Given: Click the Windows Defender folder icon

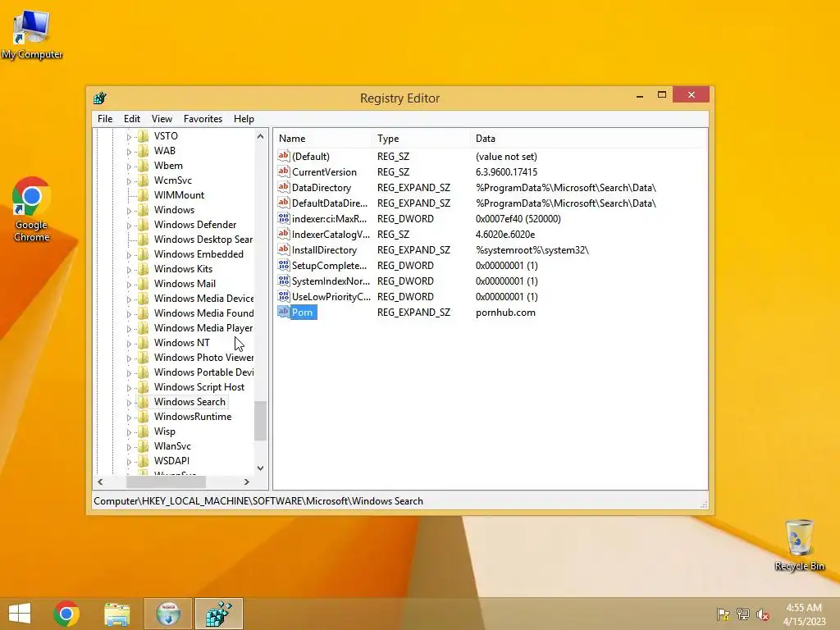Looking at the screenshot, I should (x=143, y=225).
